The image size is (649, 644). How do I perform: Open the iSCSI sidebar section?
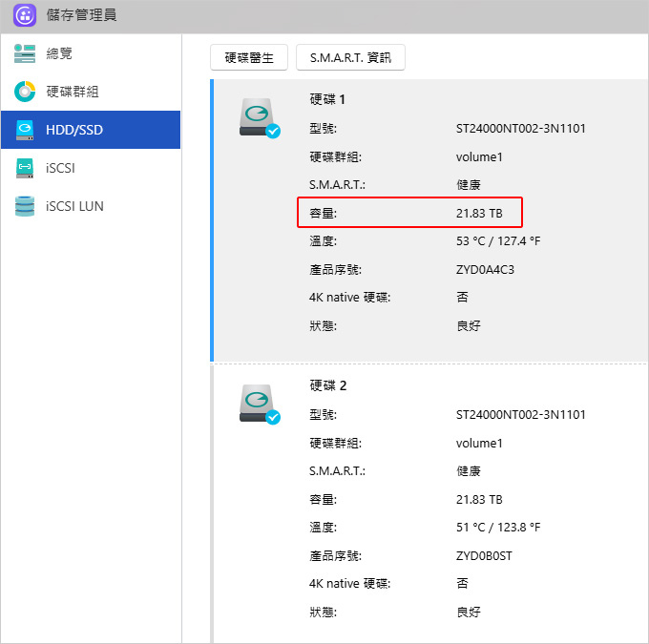91,168
